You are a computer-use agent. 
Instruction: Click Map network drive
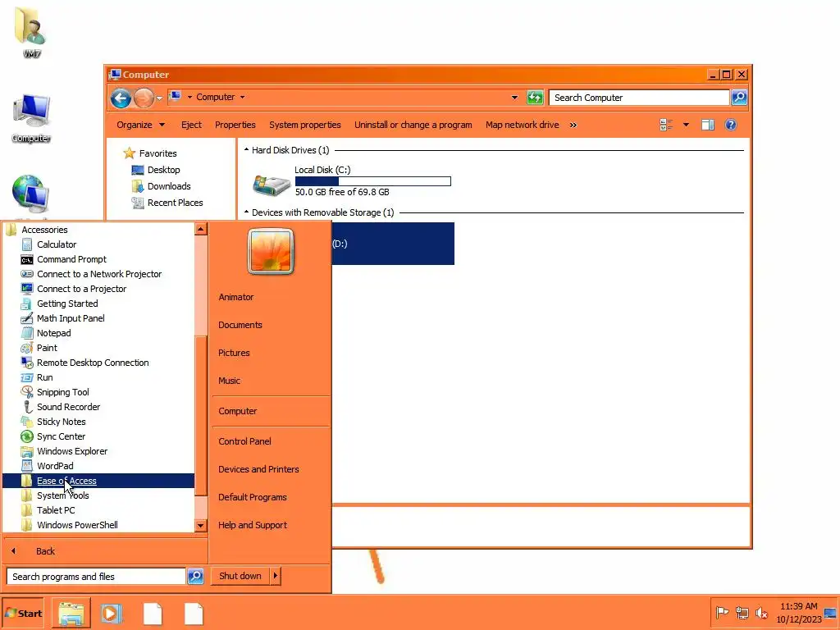523,125
